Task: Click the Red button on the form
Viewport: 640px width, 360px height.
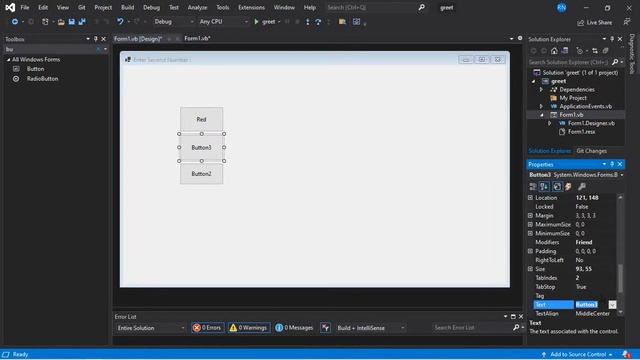Action: (x=202, y=119)
